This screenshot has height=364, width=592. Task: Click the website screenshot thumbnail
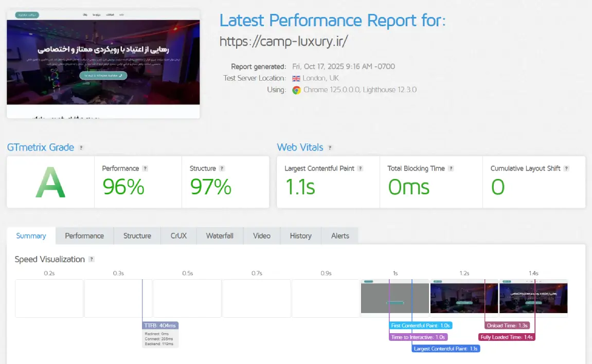[103, 64]
